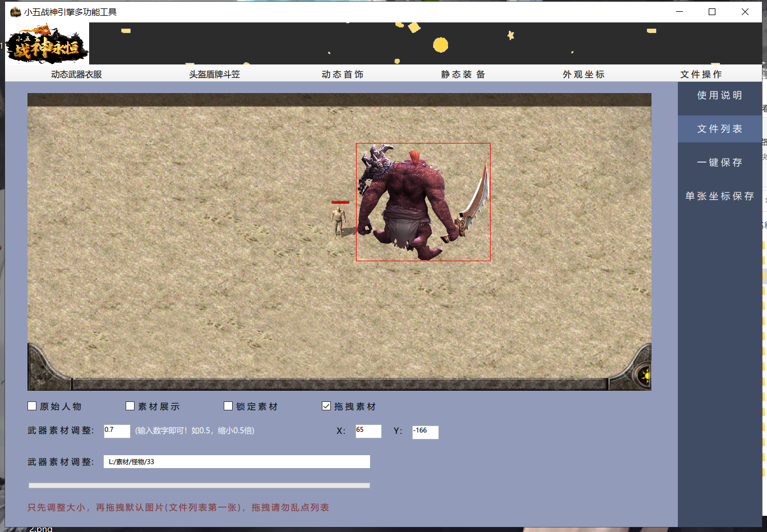The width and height of the screenshot is (767, 532).
Task: Click the 战神永恒 logo image
Action: 48,44
